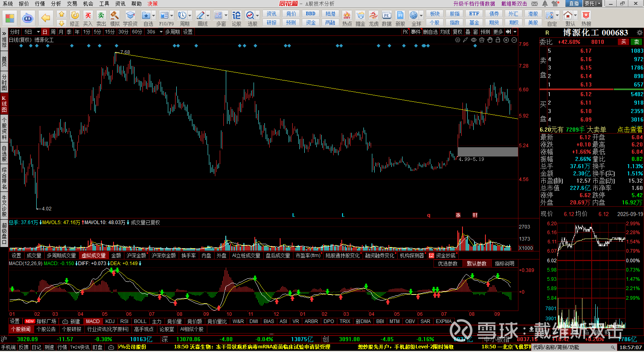Select the hand pan tool icon
Screen dimensions: 644x352
[490, 40]
